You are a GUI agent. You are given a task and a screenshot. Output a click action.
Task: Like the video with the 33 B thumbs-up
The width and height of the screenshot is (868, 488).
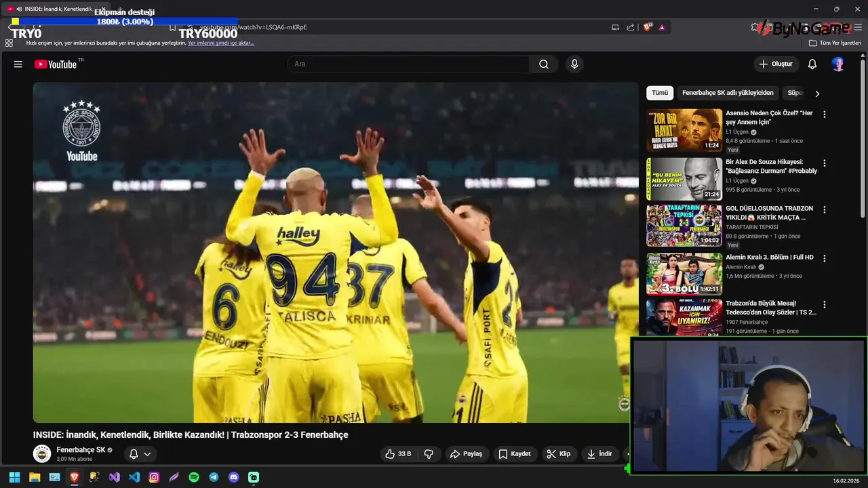398,454
